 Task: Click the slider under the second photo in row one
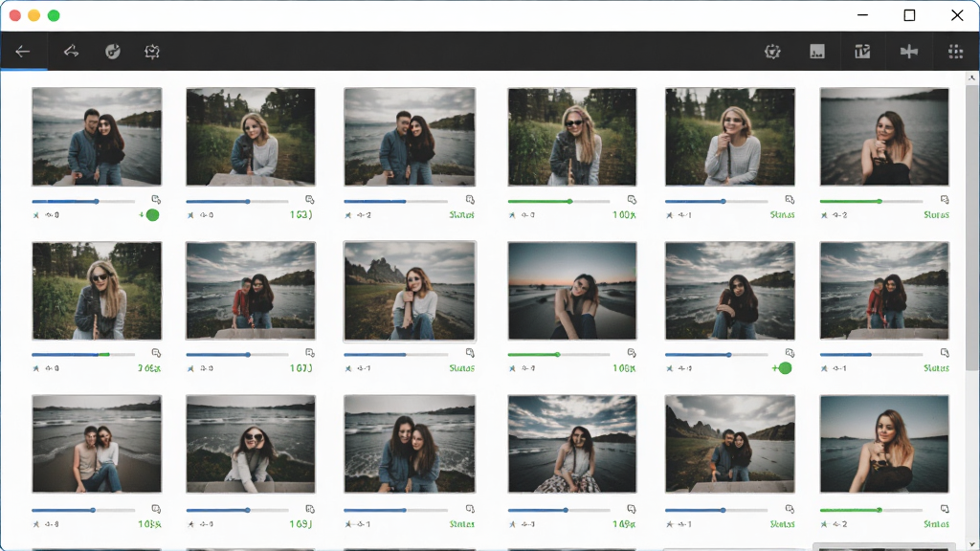[237, 201]
